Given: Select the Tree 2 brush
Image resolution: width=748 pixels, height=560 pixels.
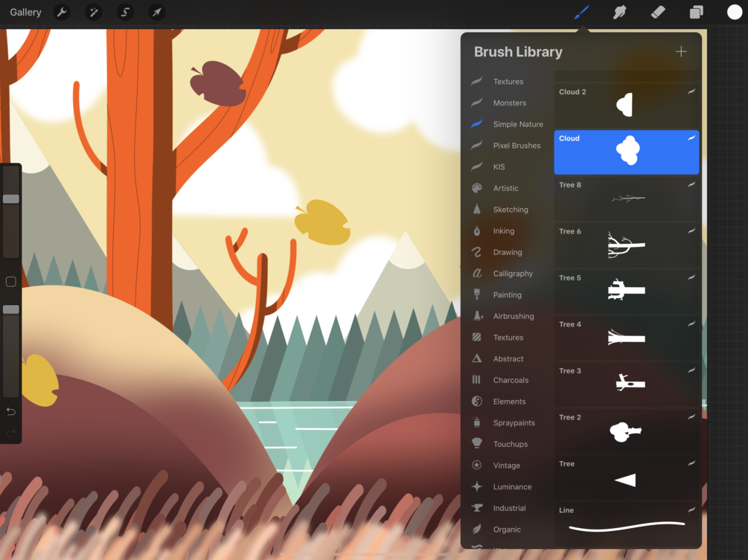Looking at the screenshot, I should [x=627, y=431].
